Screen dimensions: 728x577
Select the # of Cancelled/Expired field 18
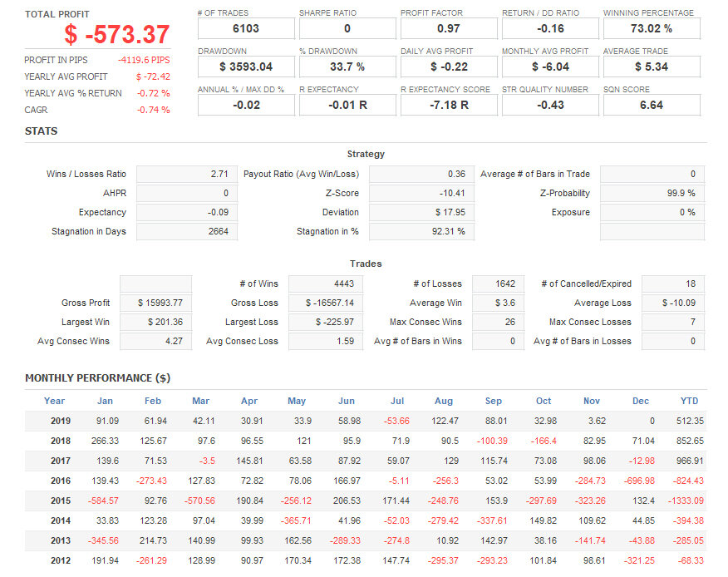(x=673, y=284)
